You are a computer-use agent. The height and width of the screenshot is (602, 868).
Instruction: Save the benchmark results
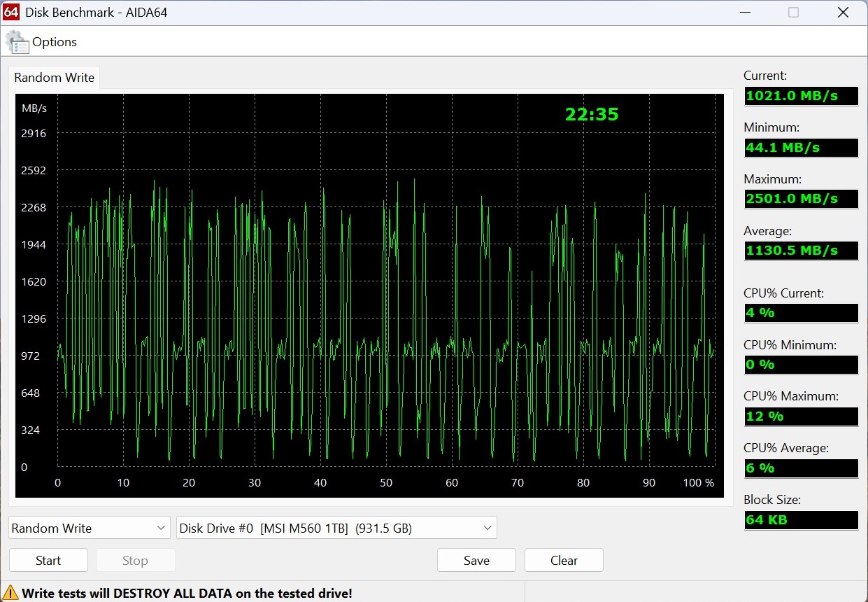tap(476, 561)
